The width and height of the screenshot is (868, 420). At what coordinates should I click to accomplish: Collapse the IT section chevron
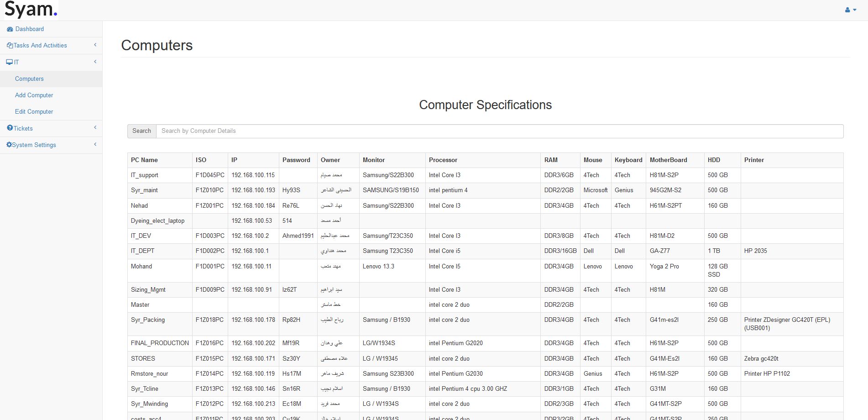coord(95,62)
